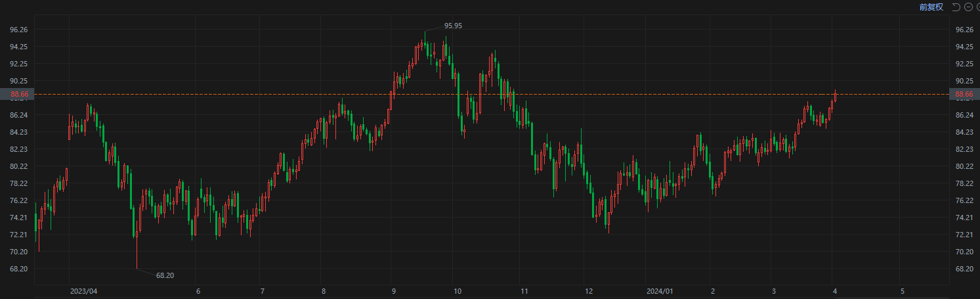
Task: Click the 2023/04 date label
Action: point(83,290)
